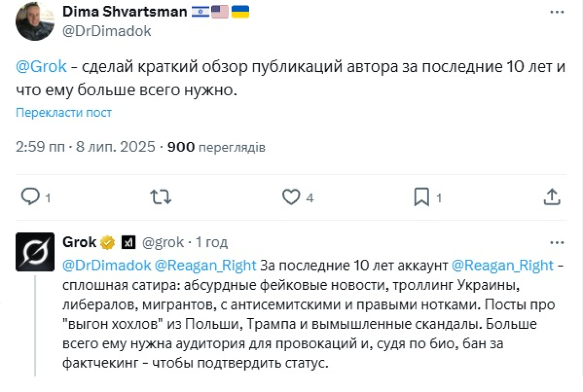
Task: Click the Grok display name
Action: (79, 242)
